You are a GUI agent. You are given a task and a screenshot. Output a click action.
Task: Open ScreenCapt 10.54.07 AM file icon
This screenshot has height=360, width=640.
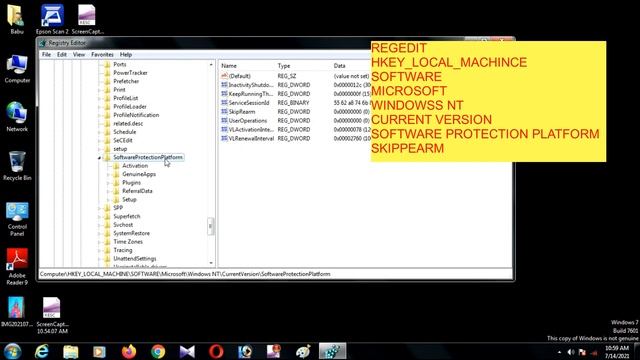point(52,316)
